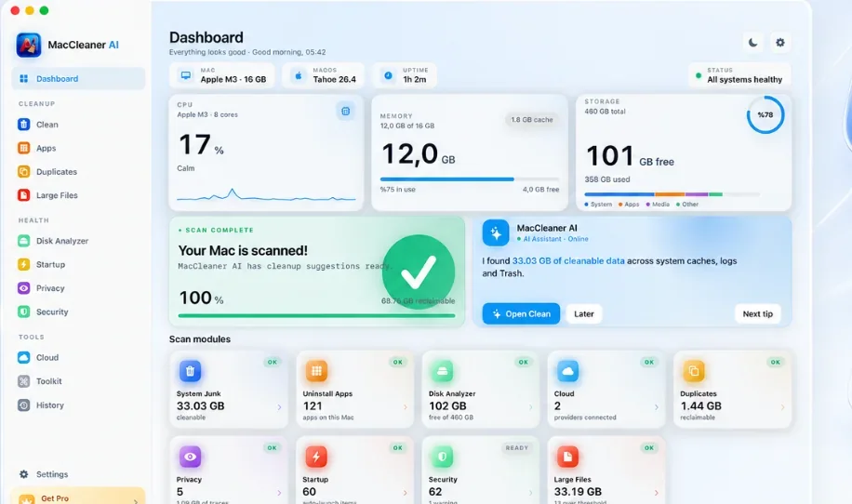852x504 pixels.
Task: Click the Later button
Action: coord(584,314)
